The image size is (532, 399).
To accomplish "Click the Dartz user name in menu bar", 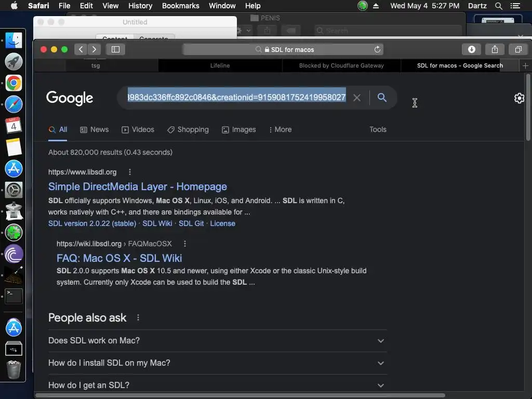I will tap(477, 6).
